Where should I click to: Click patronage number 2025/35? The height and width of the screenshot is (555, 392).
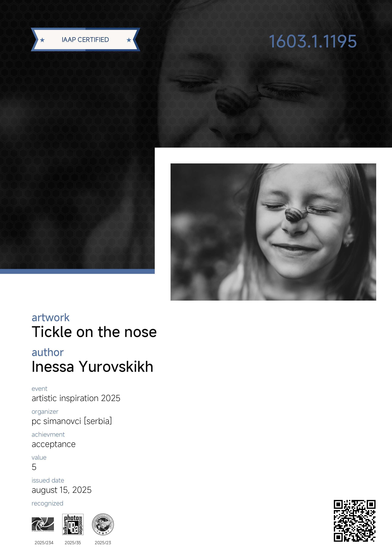(x=73, y=543)
